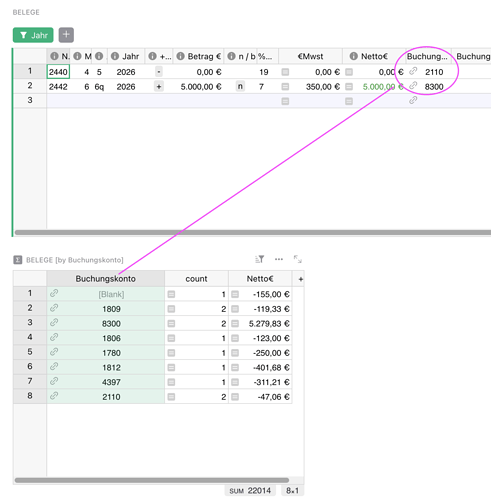This screenshot has height=500, width=491.
Task: Select Netto€ column header in summary table
Action: click(260, 279)
